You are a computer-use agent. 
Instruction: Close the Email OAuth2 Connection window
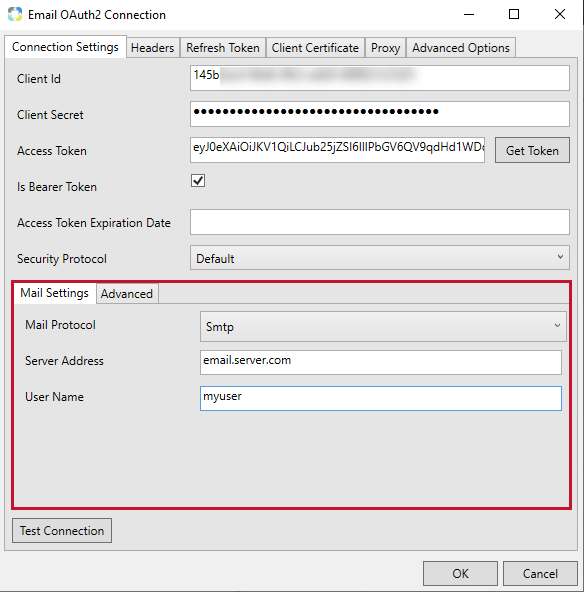[560, 15]
